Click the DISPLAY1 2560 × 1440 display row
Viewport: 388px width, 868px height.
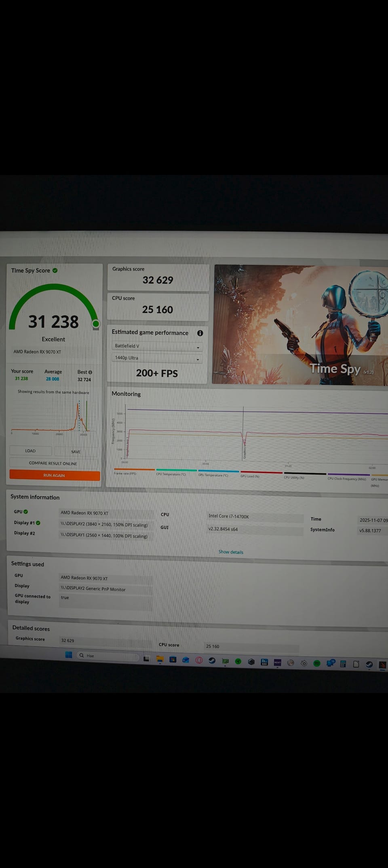pyautogui.click(x=106, y=536)
